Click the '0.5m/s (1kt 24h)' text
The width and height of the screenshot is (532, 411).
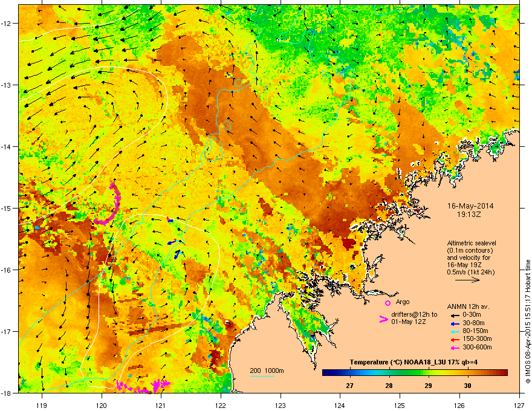tap(470, 272)
